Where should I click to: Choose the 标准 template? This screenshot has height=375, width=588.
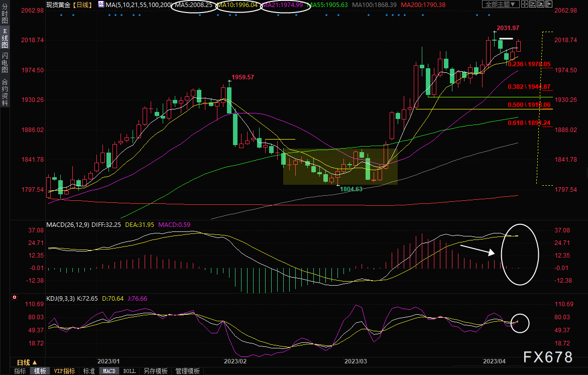pyautogui.click(x=89, y=371)
